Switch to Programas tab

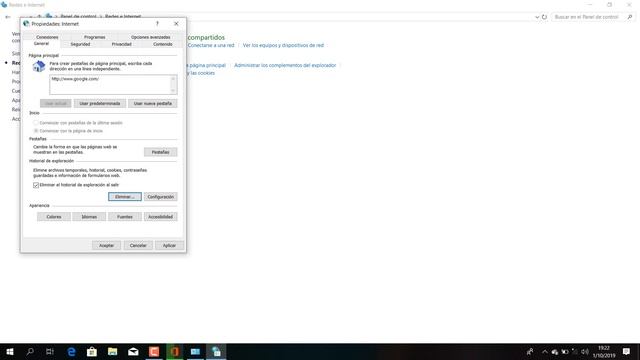pyautogui.click(x=95, y=37)
